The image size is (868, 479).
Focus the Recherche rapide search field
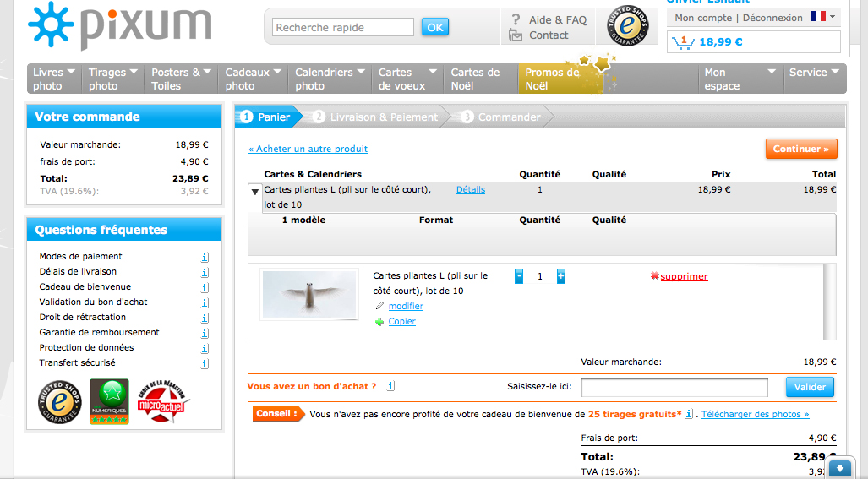(x=342, y=27)
